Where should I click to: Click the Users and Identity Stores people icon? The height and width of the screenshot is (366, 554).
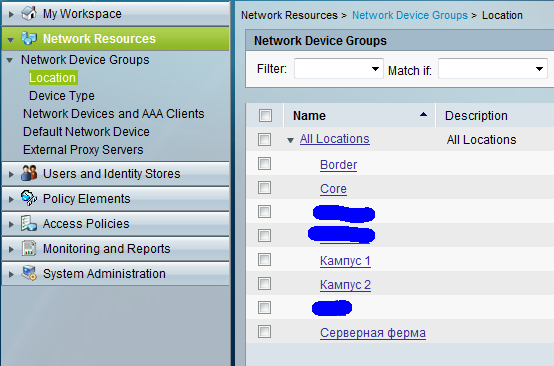[29, 173]
